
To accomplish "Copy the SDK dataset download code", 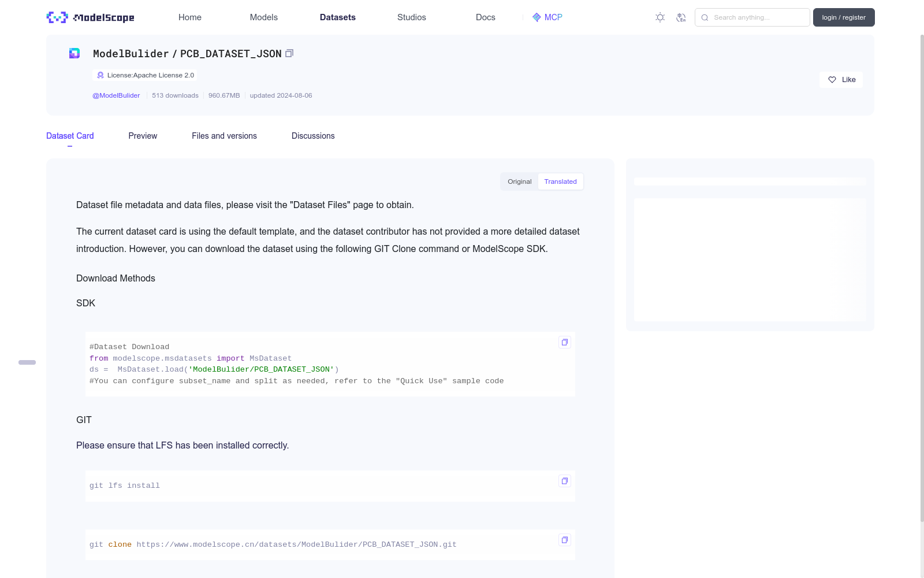I will click(x=564, y=342).
